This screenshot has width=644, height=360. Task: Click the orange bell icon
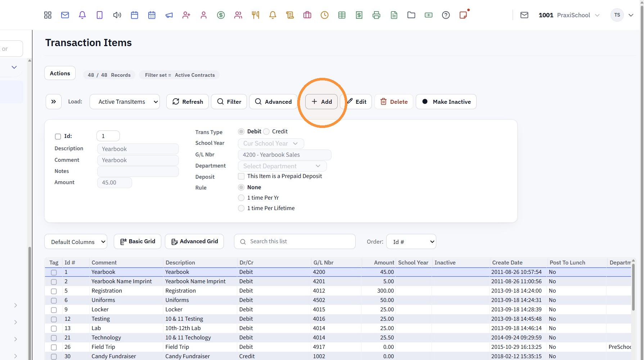(273, 15)
